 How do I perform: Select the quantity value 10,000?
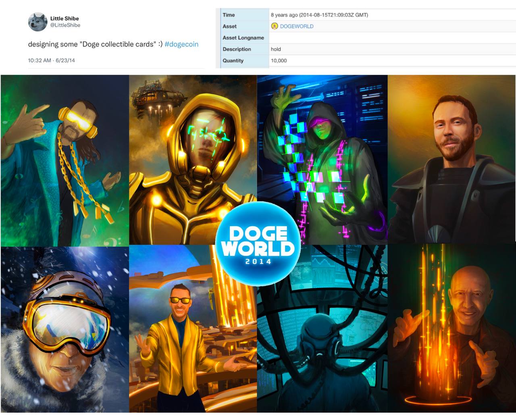[279, 60]
